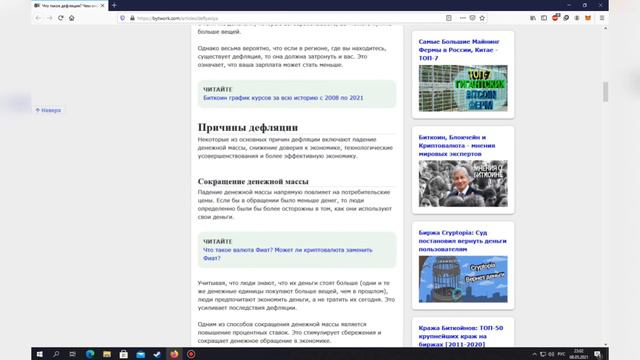Bookmark this page with the star icon
Viewport: 640px width, 360px height.
coord(482,18)
